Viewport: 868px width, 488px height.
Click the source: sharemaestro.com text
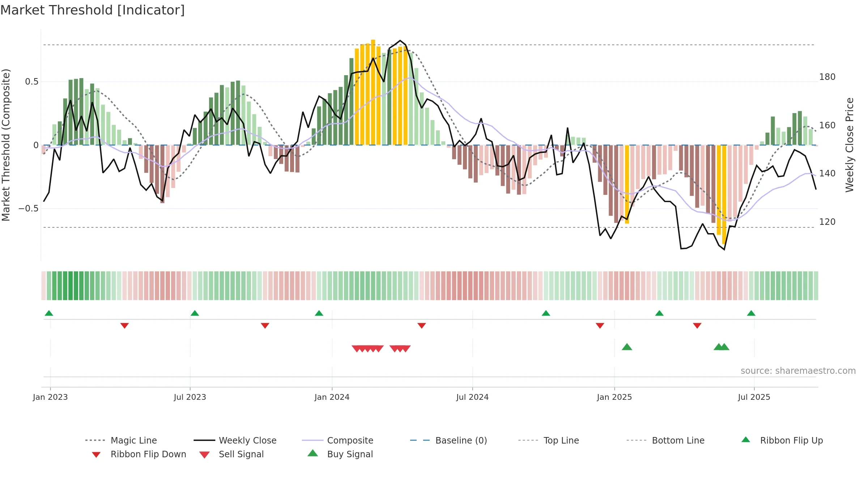[798, 371]
